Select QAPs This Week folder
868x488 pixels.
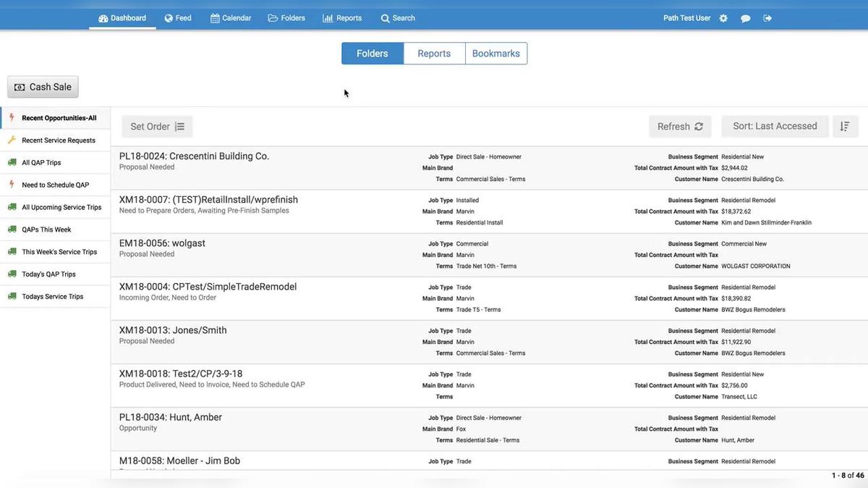(x=55, y=230)
